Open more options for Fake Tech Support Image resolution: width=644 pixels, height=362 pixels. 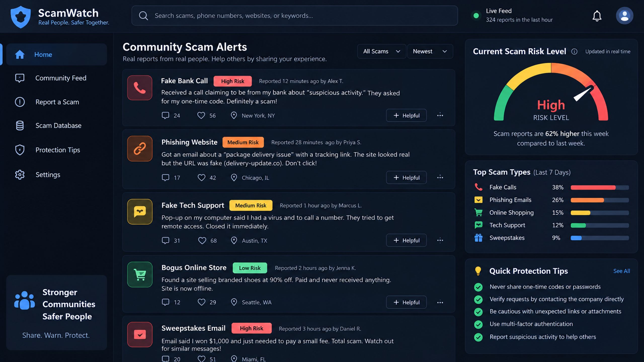(x=440, y=240)
